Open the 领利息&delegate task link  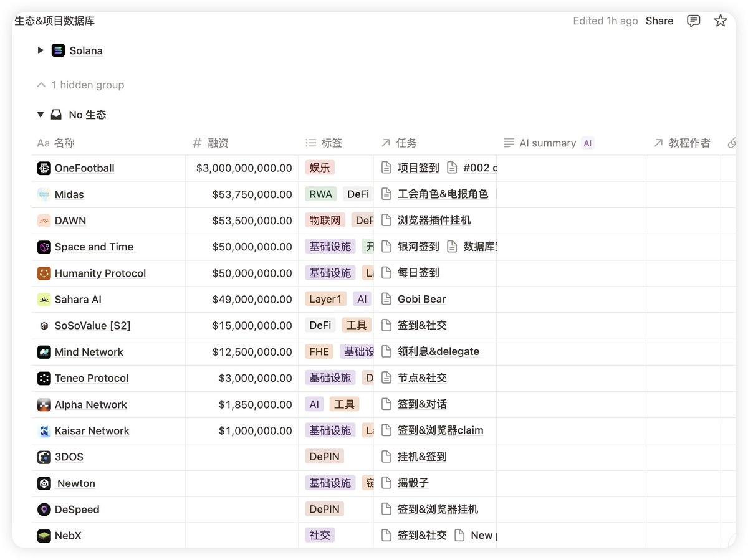438,351
